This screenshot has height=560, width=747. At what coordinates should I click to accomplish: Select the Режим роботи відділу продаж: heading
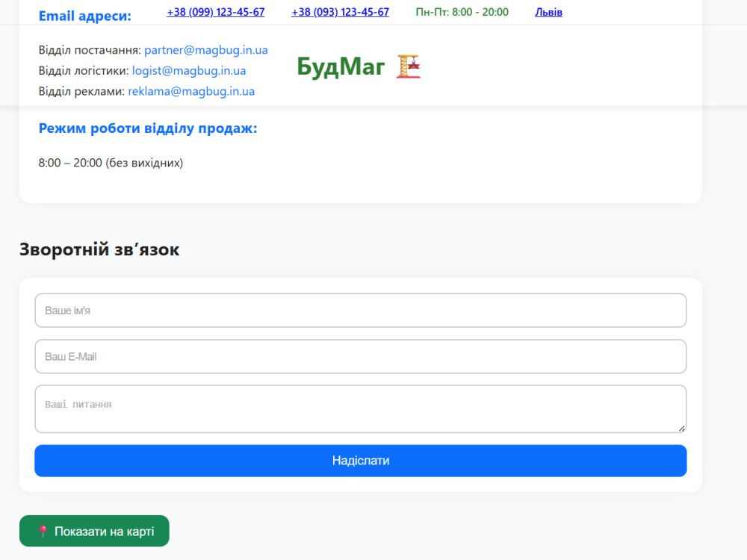click(148, 128)
